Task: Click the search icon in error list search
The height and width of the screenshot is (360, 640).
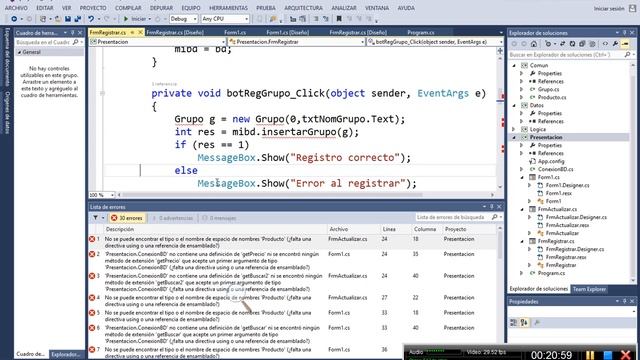Action: pyautogui.click(x=495, y=218)
